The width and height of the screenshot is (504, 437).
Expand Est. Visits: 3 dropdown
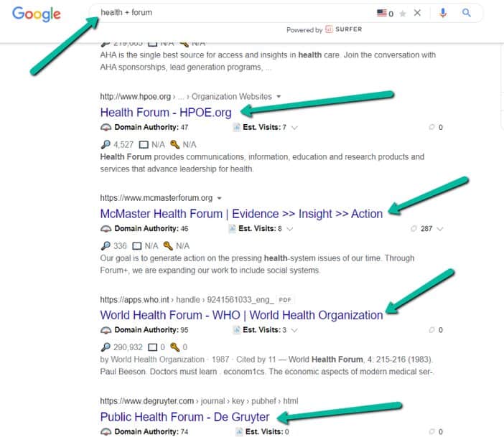point(294,330)
